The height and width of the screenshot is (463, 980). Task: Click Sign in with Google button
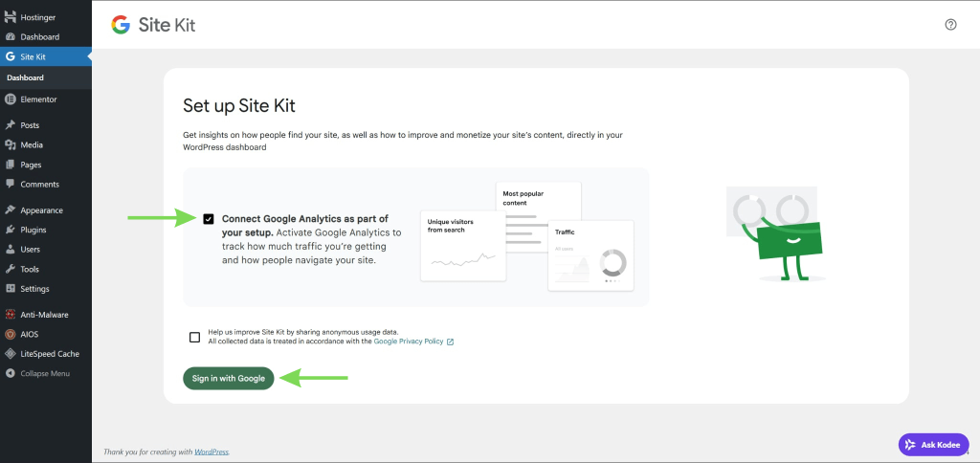[229, 378]
